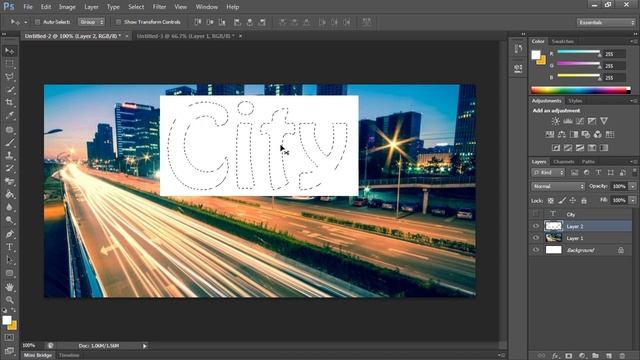
Task: Open the layer filter Kind dropdown
Action: 548,173
